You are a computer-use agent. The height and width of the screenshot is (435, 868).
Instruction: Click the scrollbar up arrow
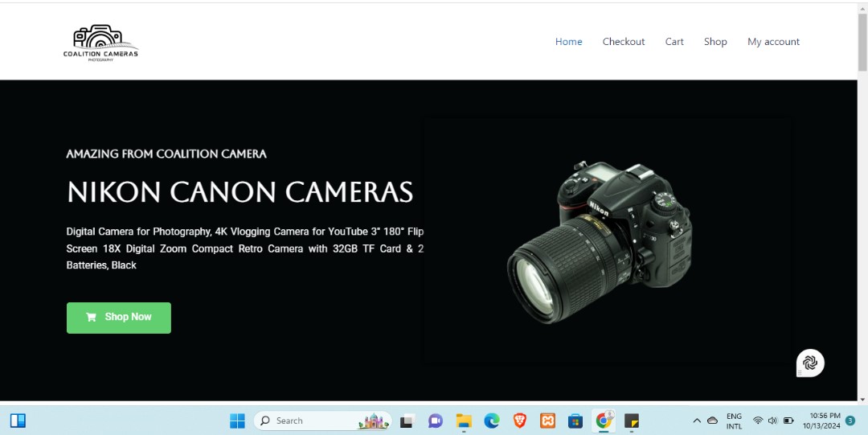862,8
